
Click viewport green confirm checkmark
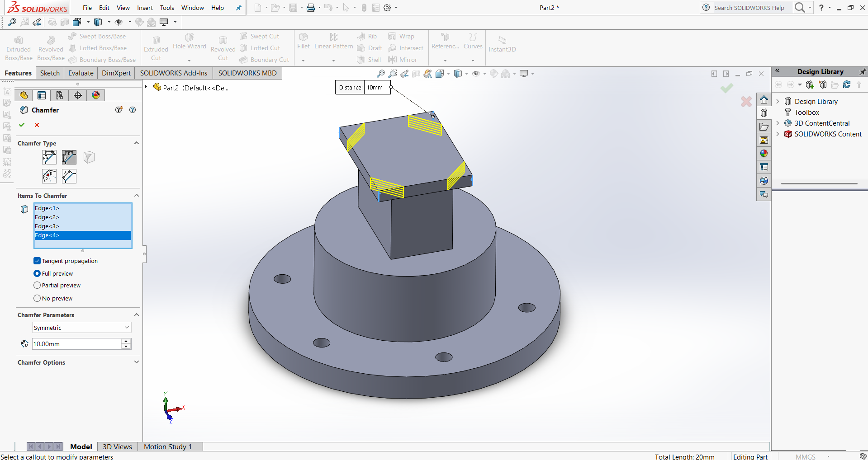pos(727,88)
